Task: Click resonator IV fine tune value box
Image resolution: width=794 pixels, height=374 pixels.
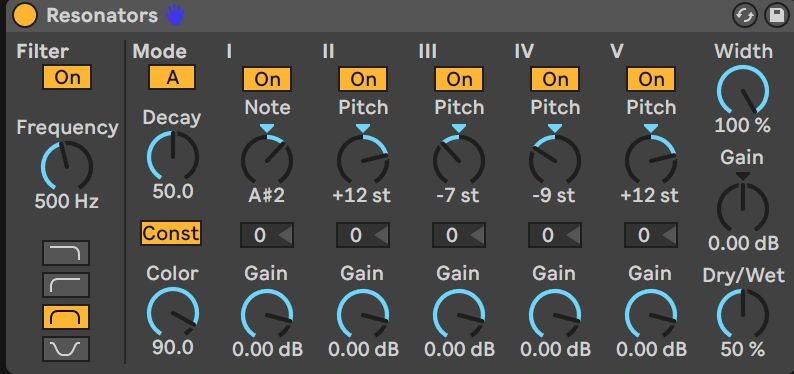Action: point(555,235)
